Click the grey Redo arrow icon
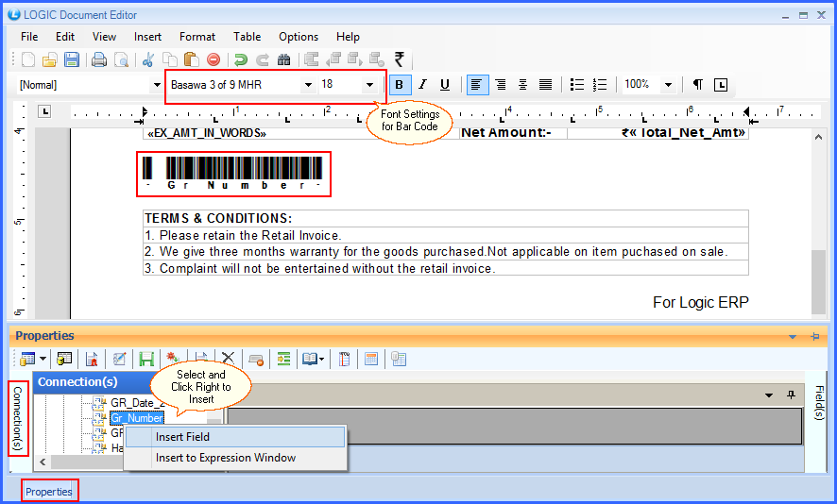The width and height of the screenshot is (837, 504). click(262, 59)
